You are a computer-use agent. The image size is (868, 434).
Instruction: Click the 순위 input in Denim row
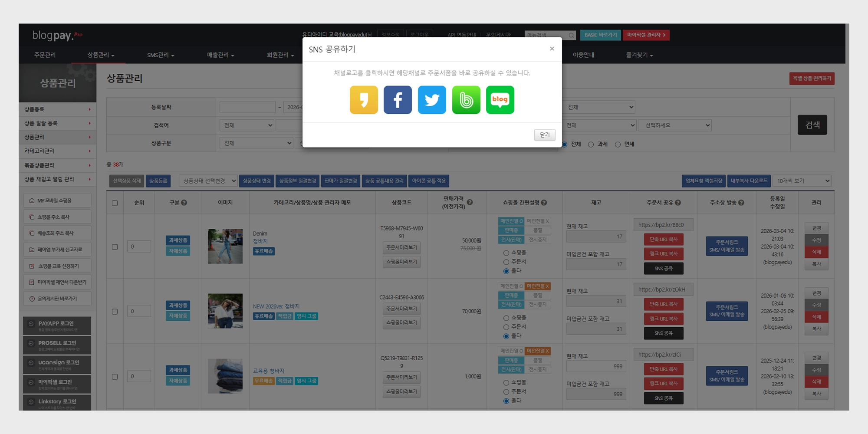(139, 247)
